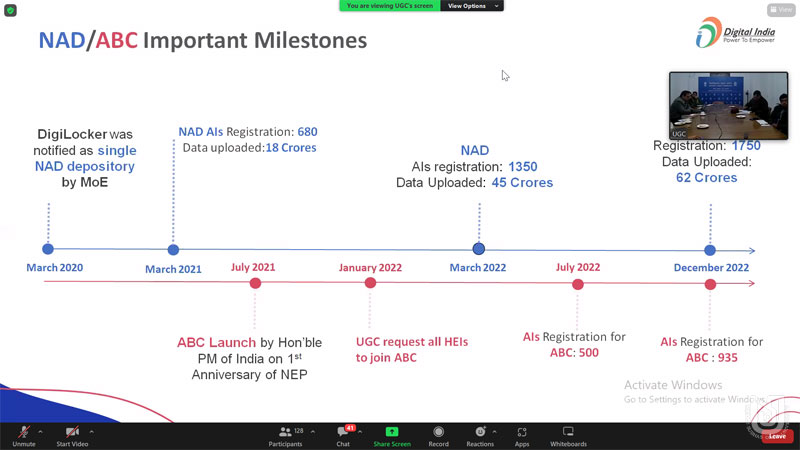Open the Participants panel
Viewport: 800px width, 450px height.
pyautogui.click(x=286, y=436)
